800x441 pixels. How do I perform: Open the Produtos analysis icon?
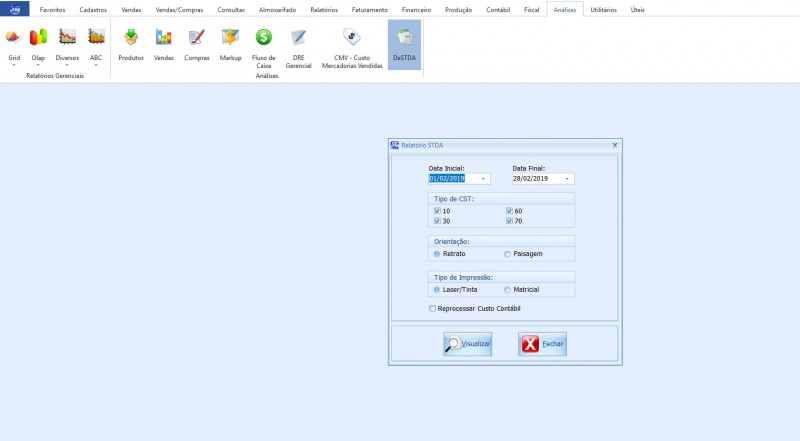coord(131,38)
